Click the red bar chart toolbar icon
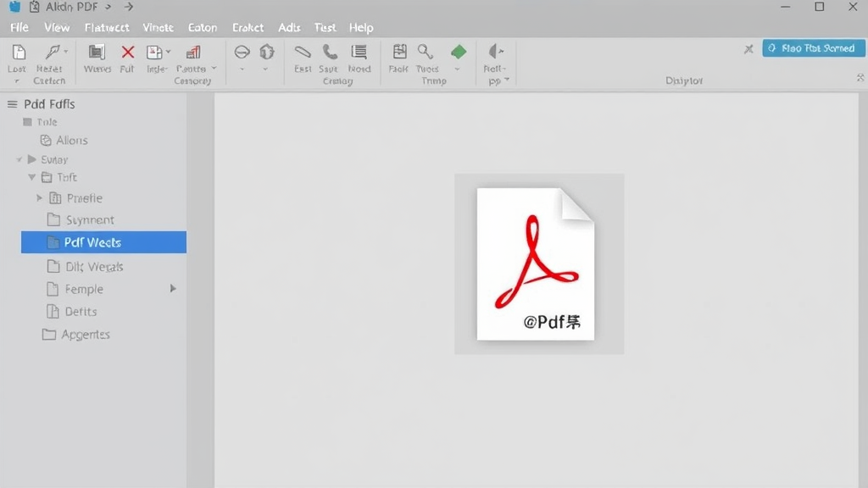 pyautogui.click(x=193, y=53)
